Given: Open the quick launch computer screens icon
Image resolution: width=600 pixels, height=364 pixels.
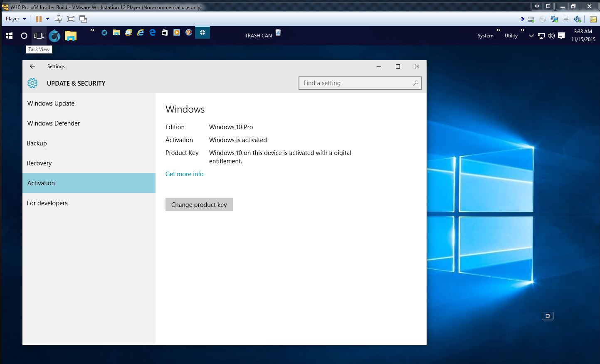Looking at the screenshot, I should point(128,32).
